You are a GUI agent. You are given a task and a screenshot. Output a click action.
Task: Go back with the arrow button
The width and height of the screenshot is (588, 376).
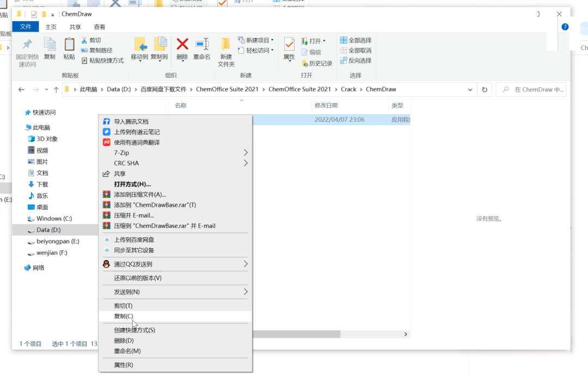[21, 90]
